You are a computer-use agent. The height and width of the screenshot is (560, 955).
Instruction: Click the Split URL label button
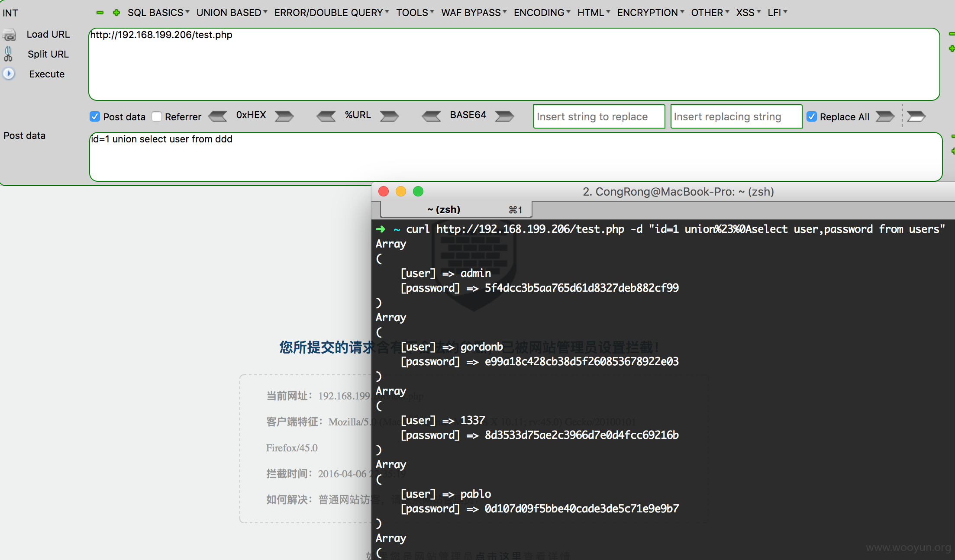[48, 54]
